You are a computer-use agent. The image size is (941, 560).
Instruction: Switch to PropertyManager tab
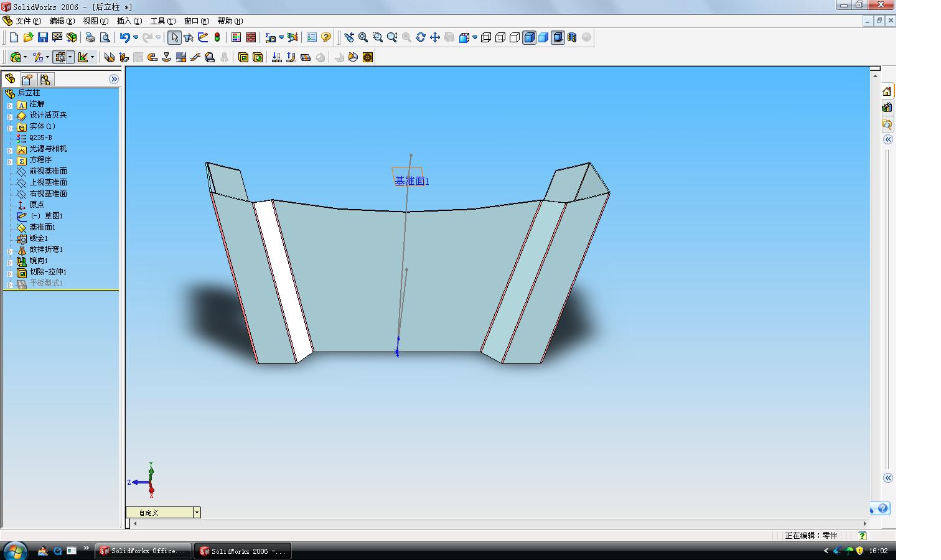pyautogui.click(x=27, y=79)
